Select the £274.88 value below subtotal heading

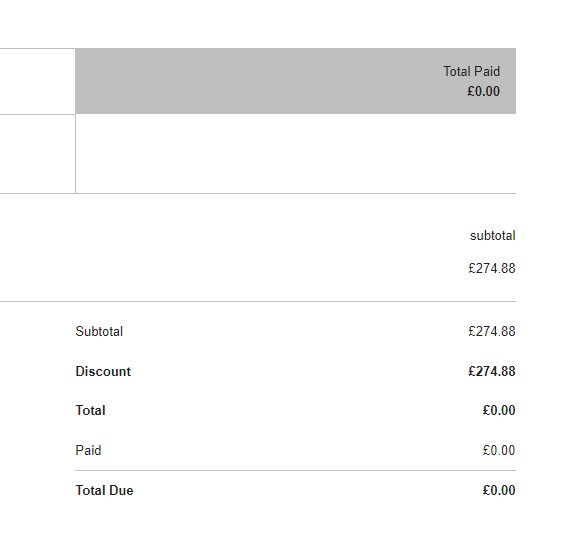(492, 268)
